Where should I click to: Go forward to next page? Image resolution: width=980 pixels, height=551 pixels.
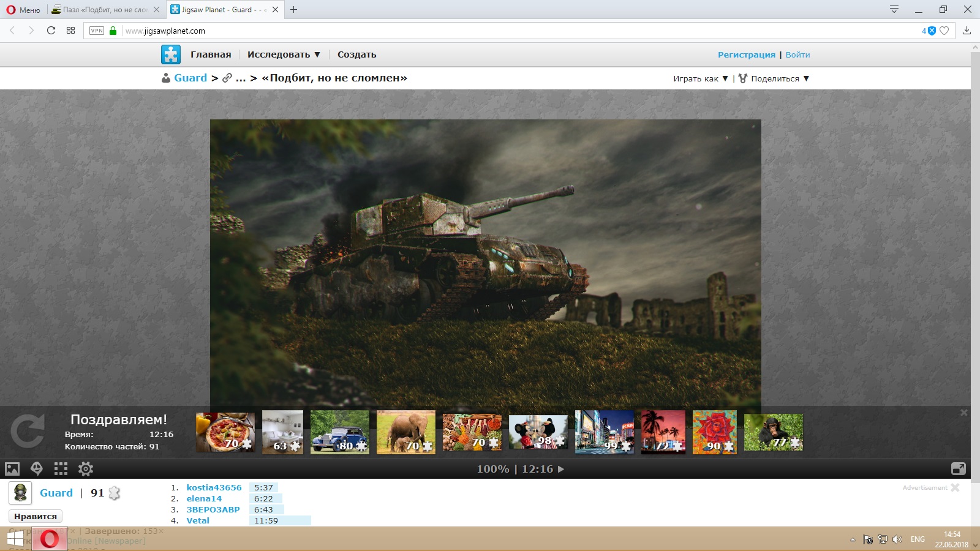click(x=31, y=31)
